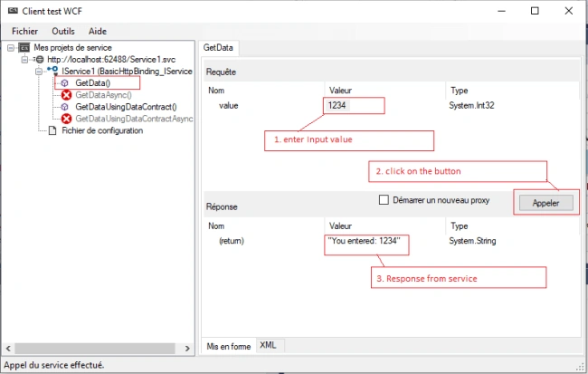Select the IService1 (BasicHttpBinding_IService node

(127, 71)
